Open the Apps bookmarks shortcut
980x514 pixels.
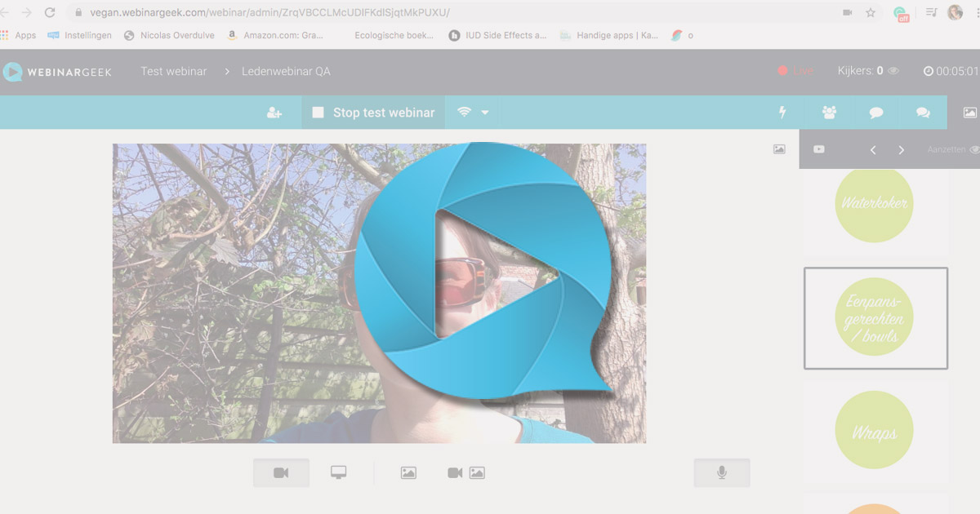click(x=19, y=35)
